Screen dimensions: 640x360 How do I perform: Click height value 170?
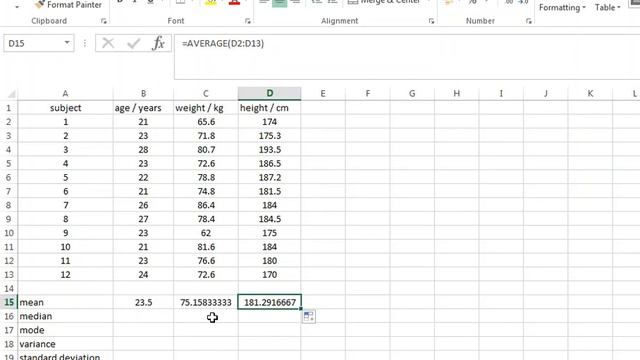coord(270,274)
